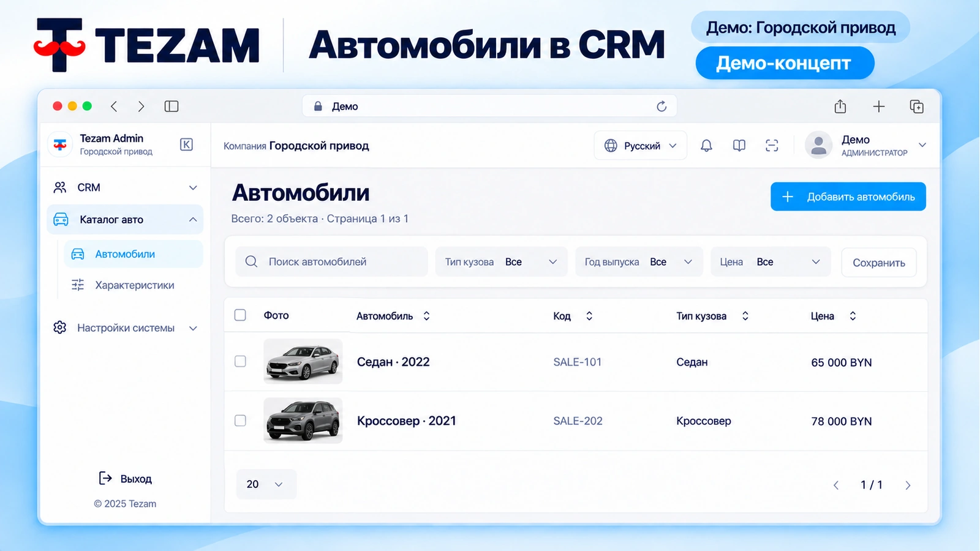
Task: Go back with the browser back arrow
Action: pos(114,107)
